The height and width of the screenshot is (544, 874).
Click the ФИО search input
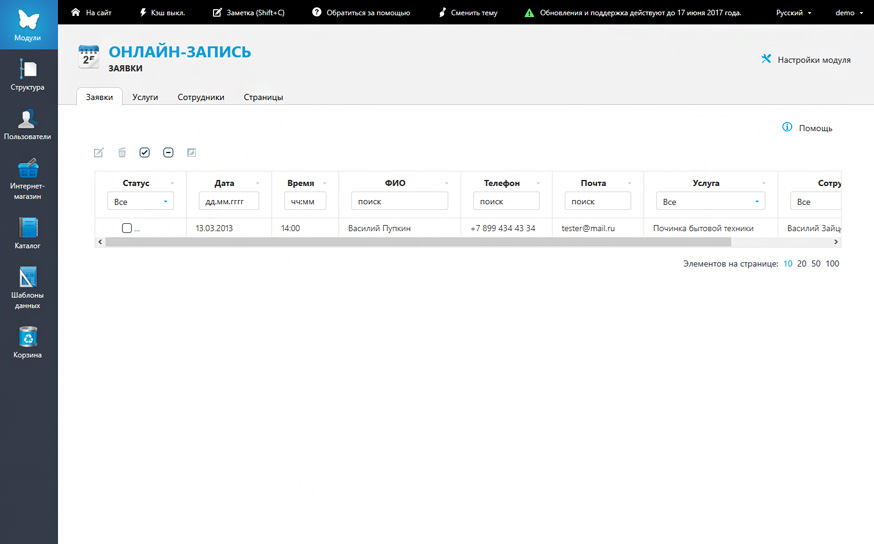coord(400,201)
